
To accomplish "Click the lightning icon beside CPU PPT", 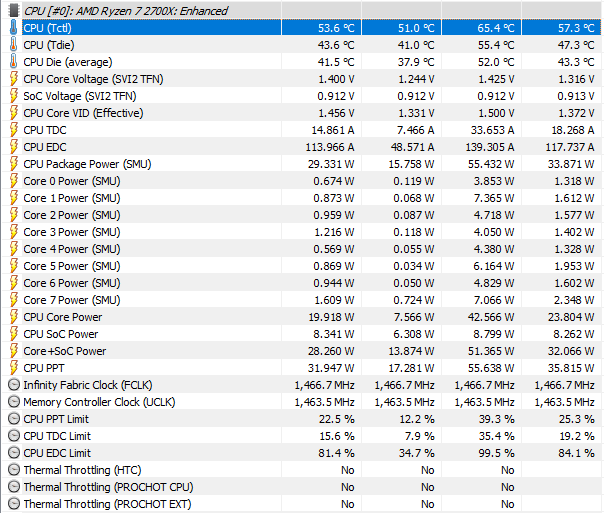I will point(13,368).
